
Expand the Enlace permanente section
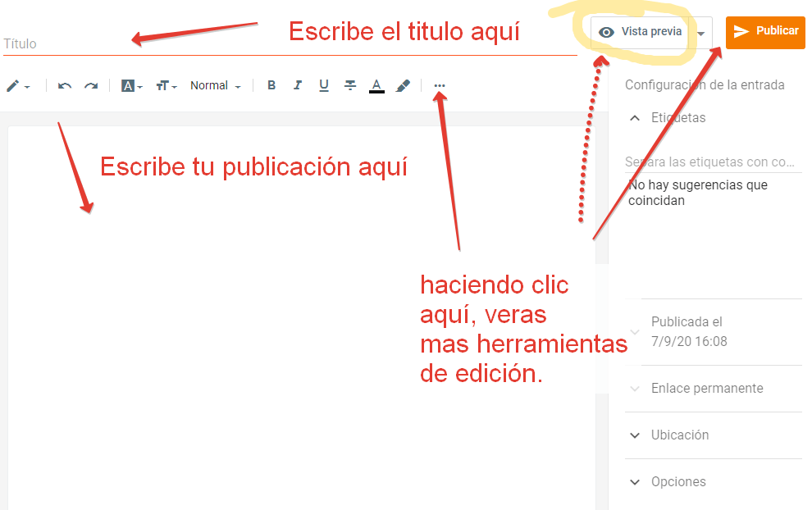click(634, 389)
